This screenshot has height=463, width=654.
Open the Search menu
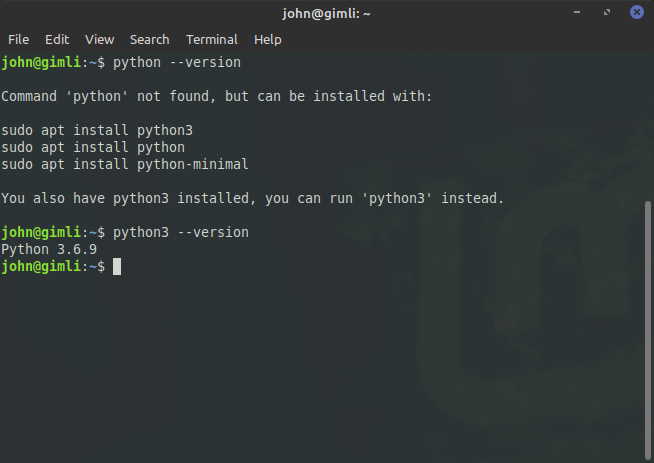pyautogui.click(x=149, y=40)
